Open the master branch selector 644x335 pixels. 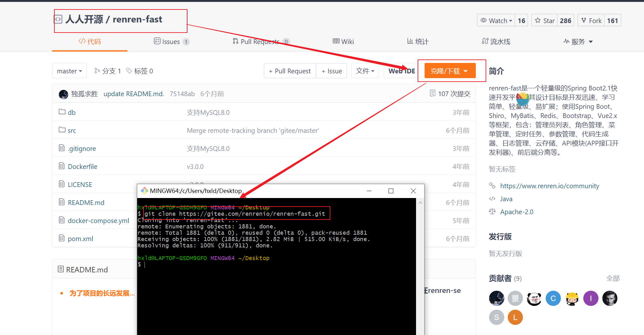point(69,71)
